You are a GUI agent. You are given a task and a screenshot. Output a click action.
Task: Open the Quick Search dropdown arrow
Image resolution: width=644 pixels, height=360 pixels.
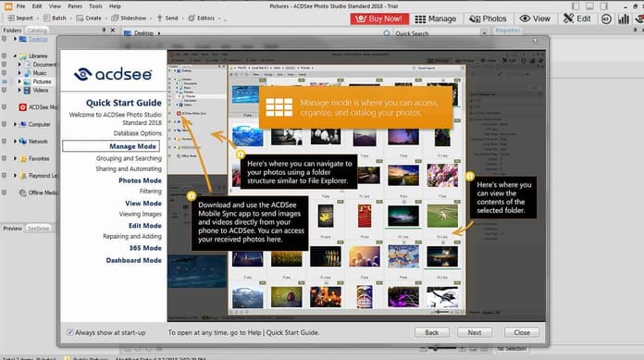click(x=484, y=33)
